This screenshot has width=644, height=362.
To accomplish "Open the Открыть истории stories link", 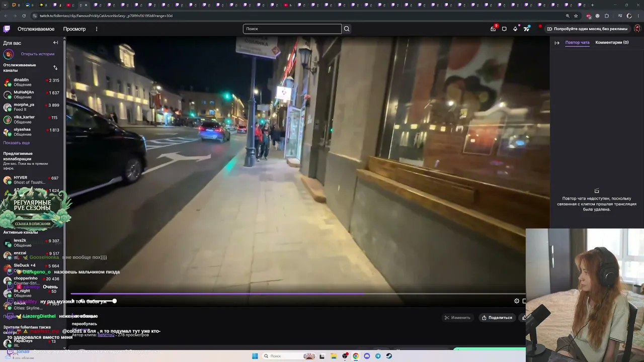I will click(x=37, y=54).
